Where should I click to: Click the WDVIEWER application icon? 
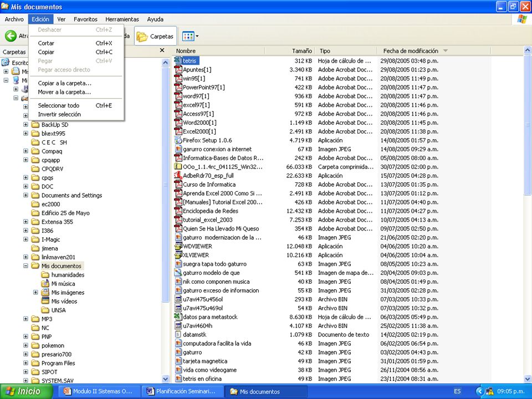178,245
